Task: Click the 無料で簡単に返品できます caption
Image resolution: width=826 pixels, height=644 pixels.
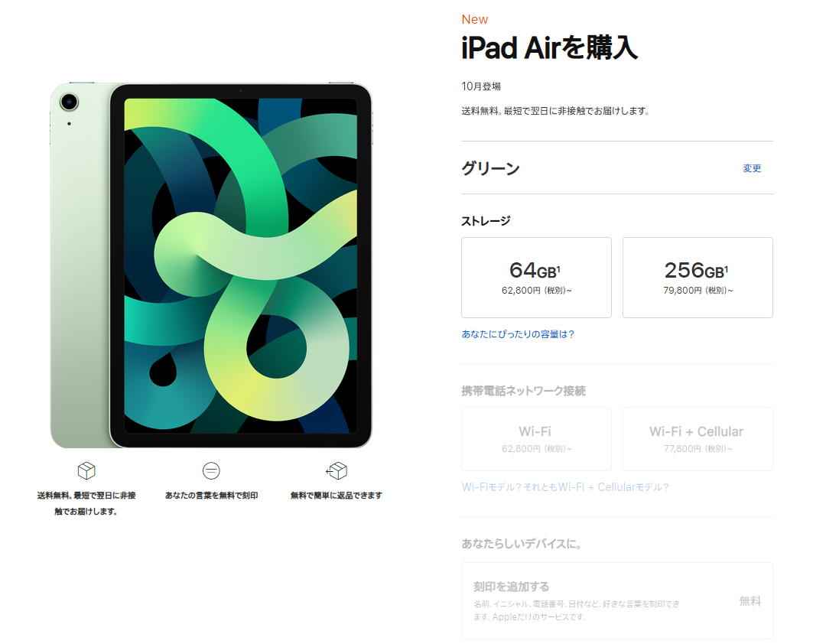Action: (337, 496)
